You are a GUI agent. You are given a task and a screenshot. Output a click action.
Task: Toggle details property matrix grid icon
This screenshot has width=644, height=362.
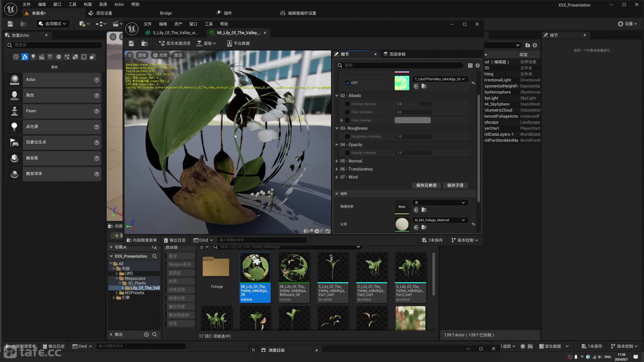470,65
